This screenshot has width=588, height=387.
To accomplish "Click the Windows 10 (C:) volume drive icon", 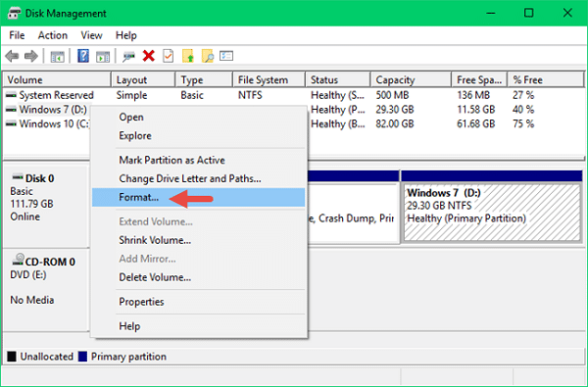I will click(x=11, y=123).
